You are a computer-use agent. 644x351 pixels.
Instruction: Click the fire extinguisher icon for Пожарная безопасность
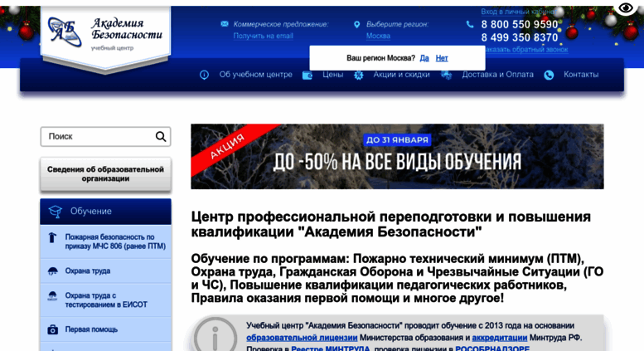click(x=52, y=237)
